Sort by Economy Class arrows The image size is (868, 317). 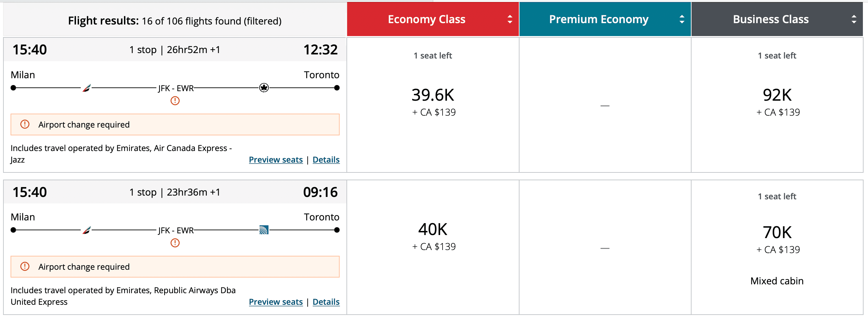click(x=510, y=19)
